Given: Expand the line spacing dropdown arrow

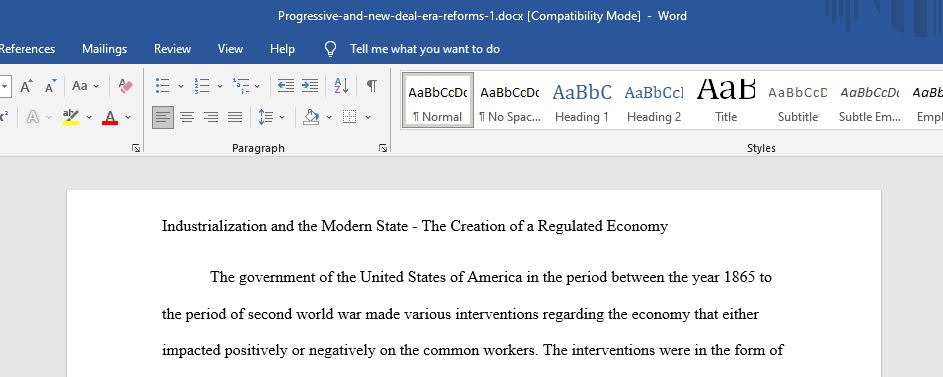Looking at the screenshot, I should pyautogui.click(x=282, y=117).
